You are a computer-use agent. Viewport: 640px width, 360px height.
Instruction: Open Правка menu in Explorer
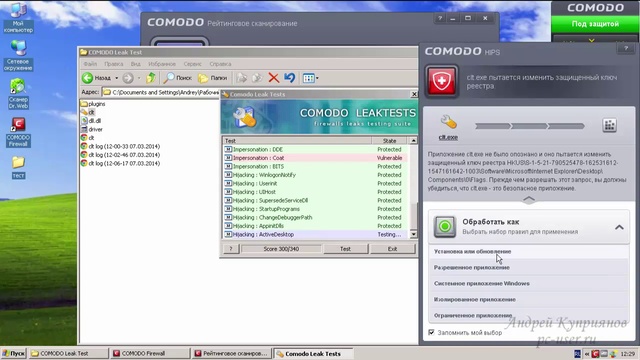113,64
